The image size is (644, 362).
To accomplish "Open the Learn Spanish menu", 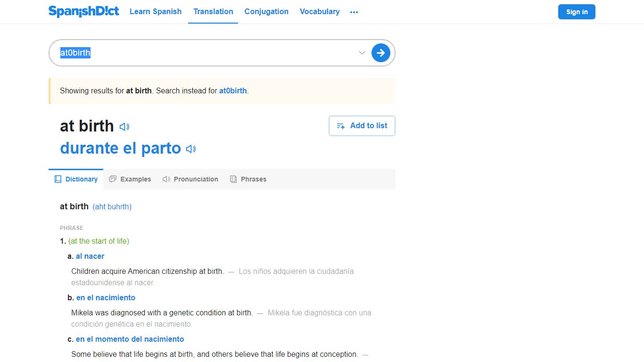I will pos(156,11).
